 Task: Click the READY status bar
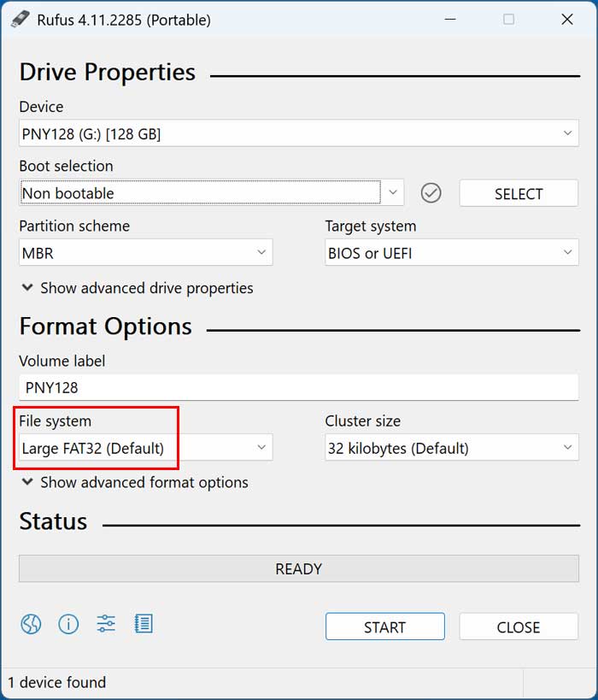tap(298, 568)
